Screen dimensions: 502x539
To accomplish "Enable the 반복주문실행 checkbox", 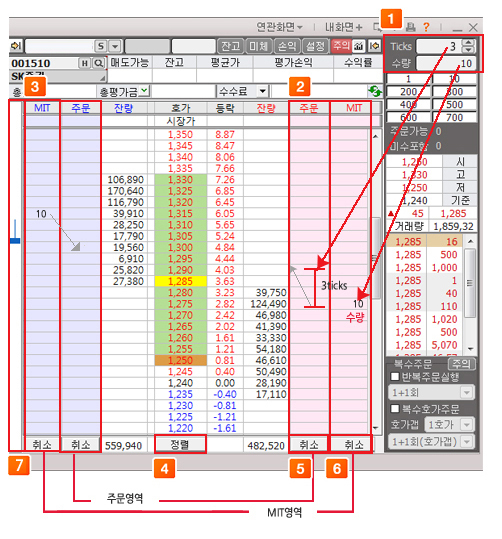I will [x=395, y=377].
